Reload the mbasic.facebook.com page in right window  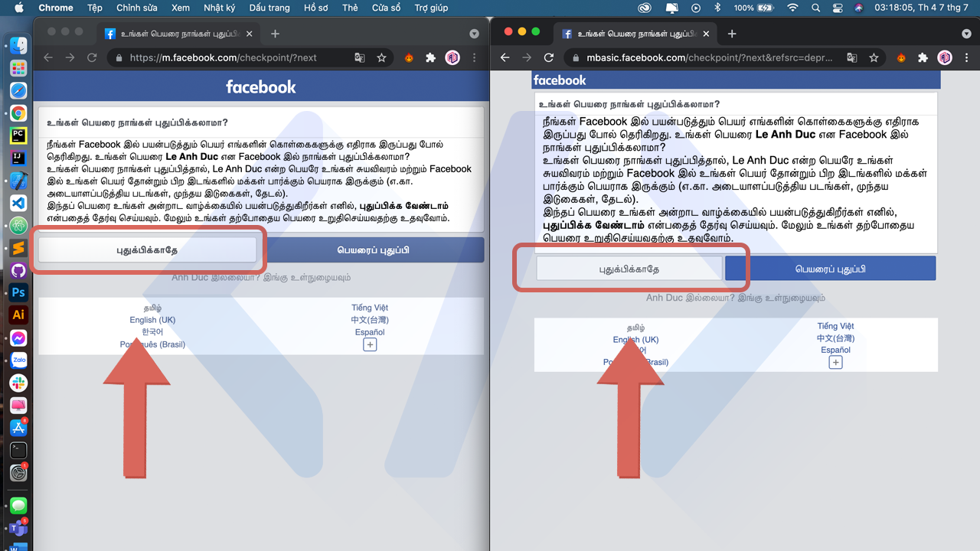[548, 57]
